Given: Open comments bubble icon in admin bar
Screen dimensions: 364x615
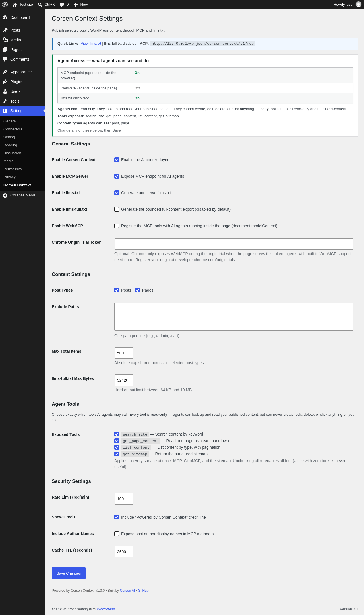Looking at the screenshot, I should click(x=62, y=5).
